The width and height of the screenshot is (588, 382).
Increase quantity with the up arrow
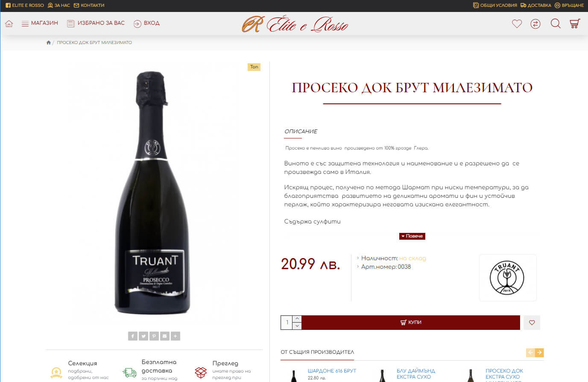[297, 319]
